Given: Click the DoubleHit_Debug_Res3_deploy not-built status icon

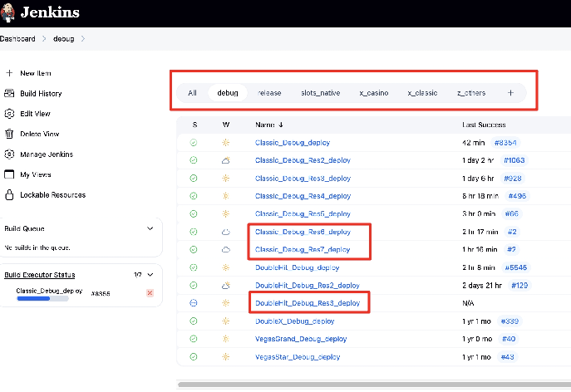Looking at the screenshot, I should coord(194,303).
